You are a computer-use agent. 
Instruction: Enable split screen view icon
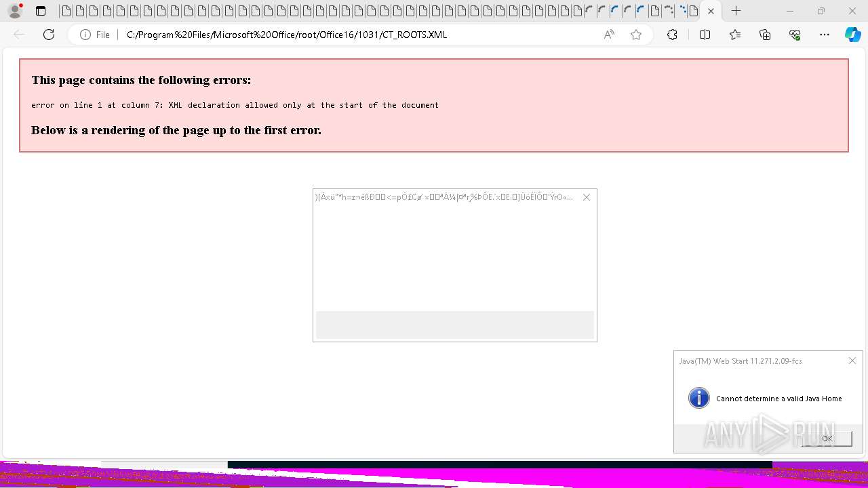coord(705,35)
